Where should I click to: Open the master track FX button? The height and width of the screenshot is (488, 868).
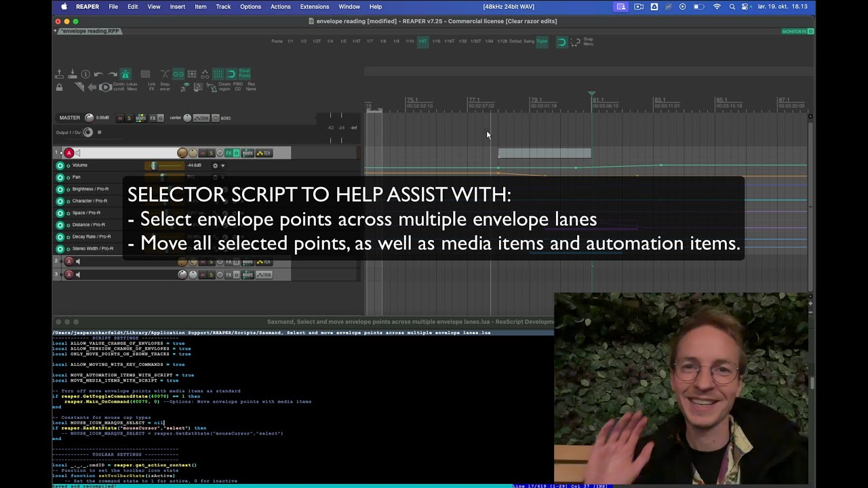coord(153,118)
